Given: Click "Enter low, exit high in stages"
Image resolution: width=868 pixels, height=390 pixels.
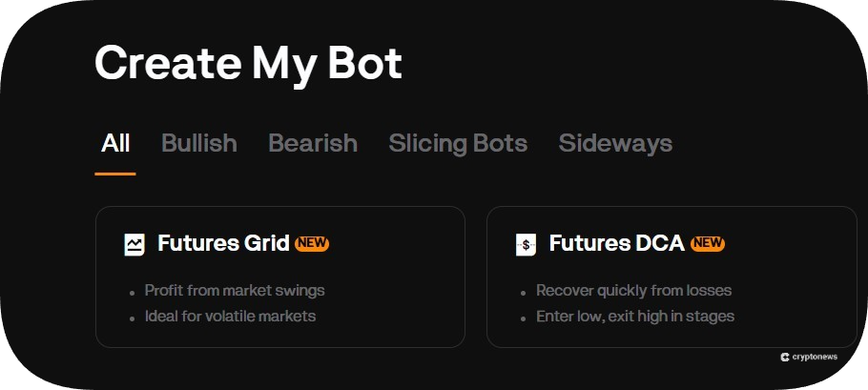Looking at the screenshot, I should pyautogui.click(x=635, y=316).
